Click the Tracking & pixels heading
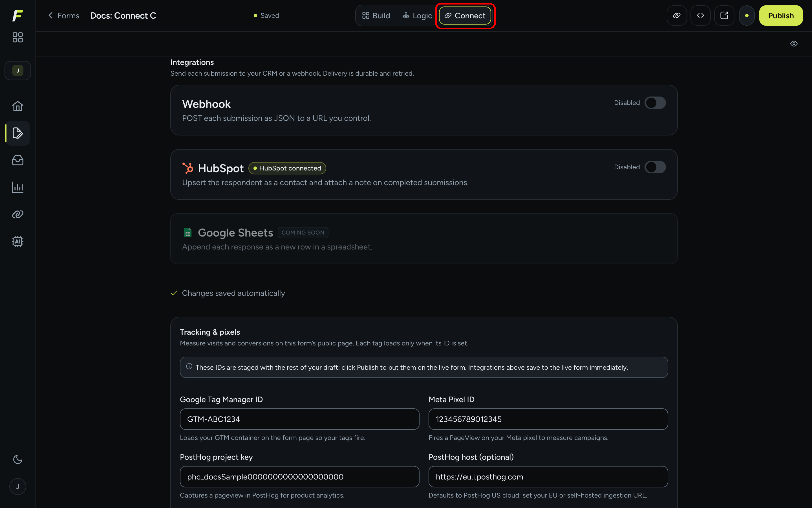Screen dimensions: 812x508 pyautogui.click(x=210, y=332)
